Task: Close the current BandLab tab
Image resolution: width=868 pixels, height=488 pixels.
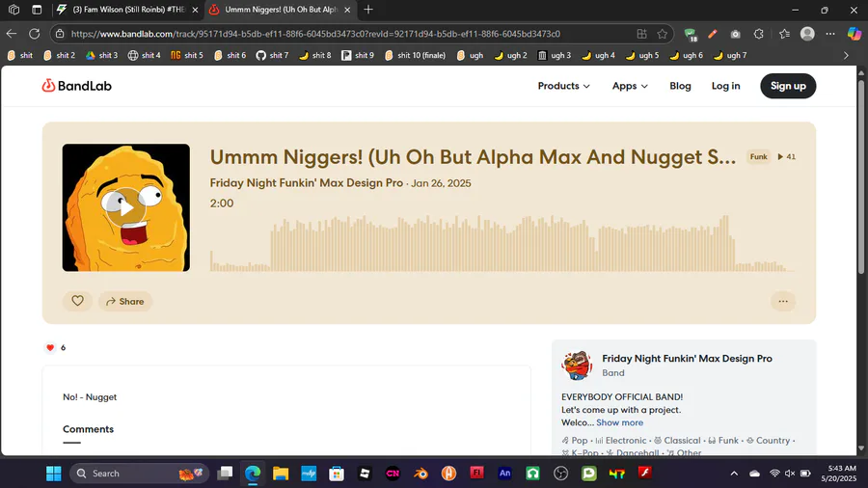Action: (x=347, y=10)
